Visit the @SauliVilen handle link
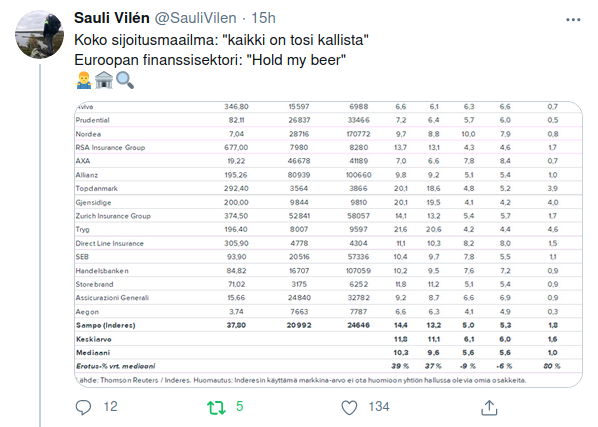 pos(195,18)
